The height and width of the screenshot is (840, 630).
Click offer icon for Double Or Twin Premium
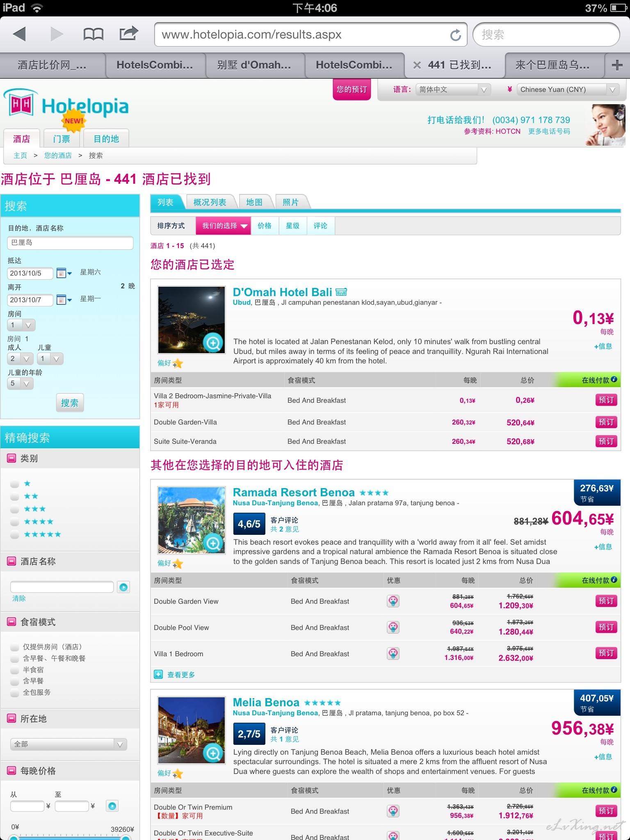coord(393,811)
